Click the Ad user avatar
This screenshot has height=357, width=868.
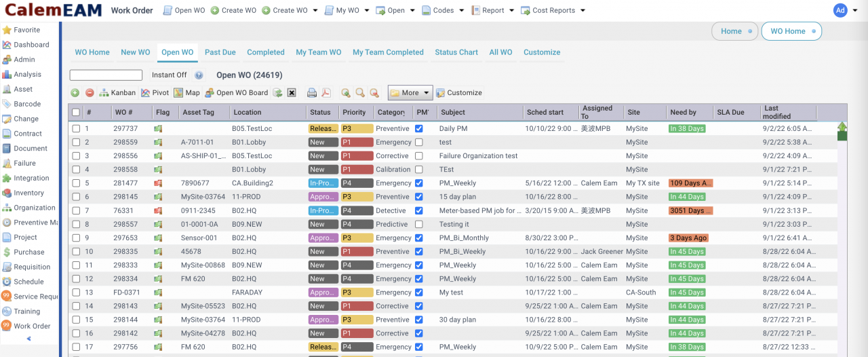point(840,10)
